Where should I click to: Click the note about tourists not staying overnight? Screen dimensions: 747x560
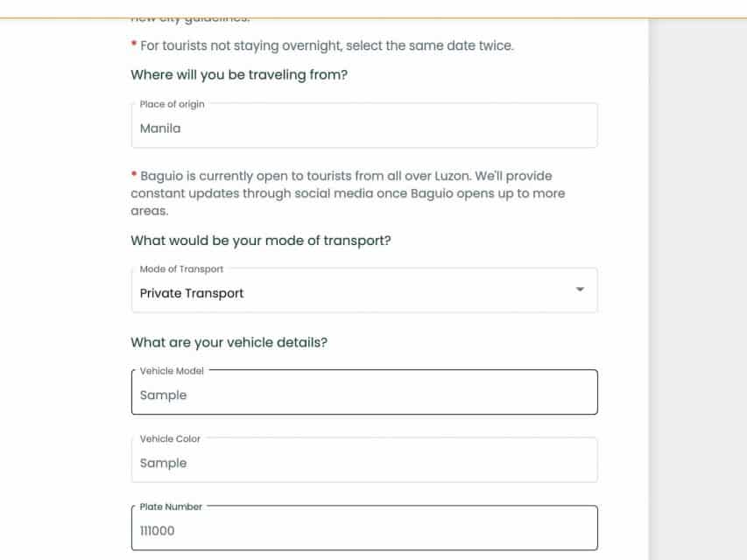[327, 45]
